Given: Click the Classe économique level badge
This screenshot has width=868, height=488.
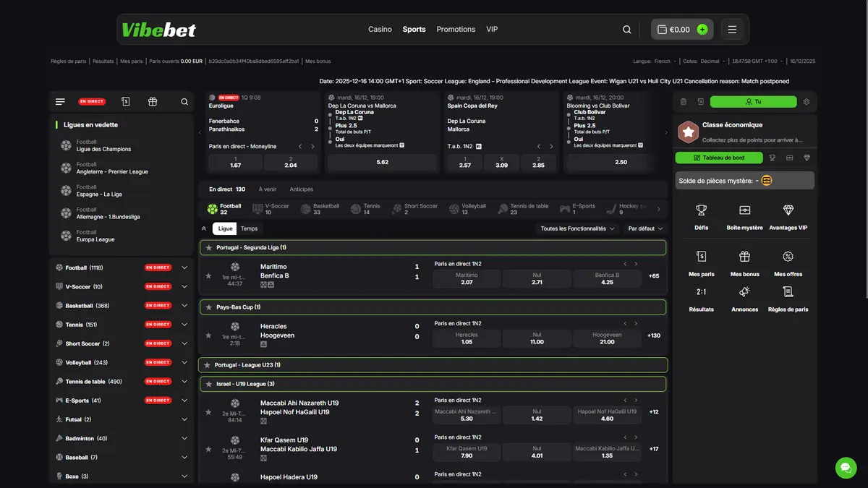Looking at the screenshot, I should point(688,132).
